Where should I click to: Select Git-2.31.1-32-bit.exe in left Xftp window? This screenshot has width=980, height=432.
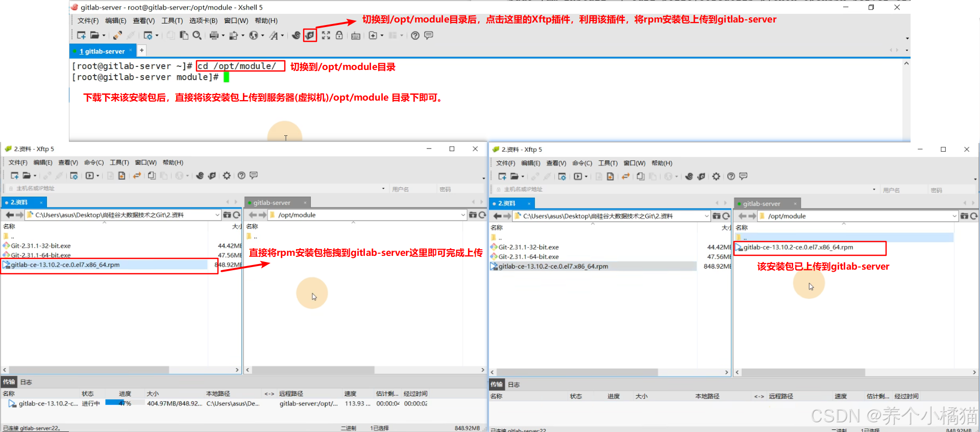41,246
